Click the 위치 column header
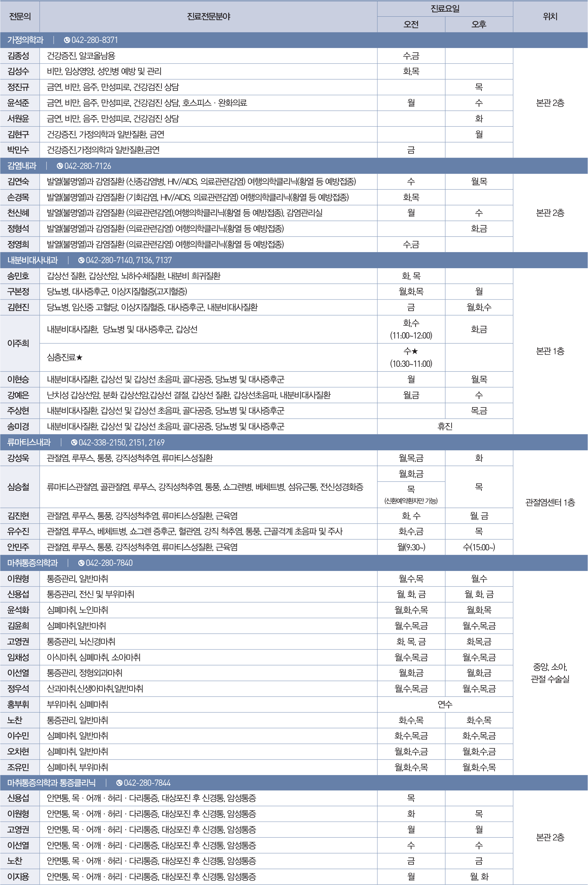588x885 pixels. (550, 16)
